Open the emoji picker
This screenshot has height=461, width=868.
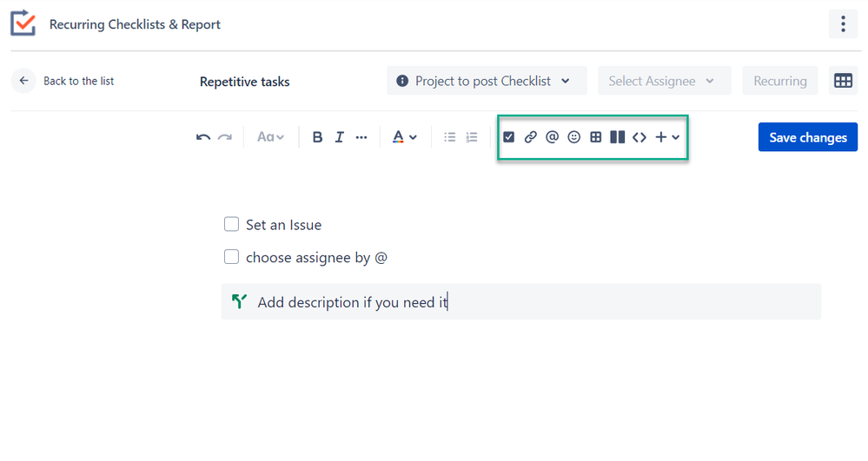coord(574,137)
